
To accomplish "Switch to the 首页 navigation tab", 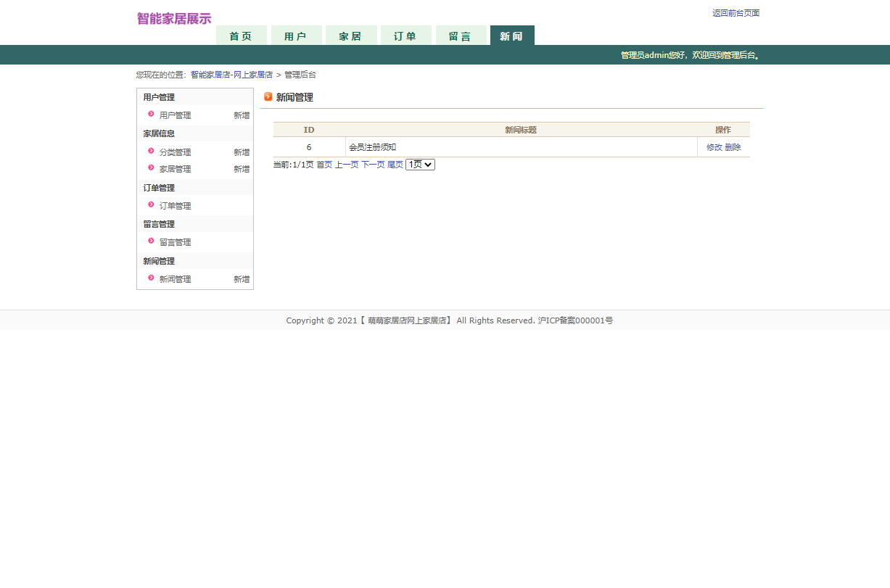I will point(241,35).
